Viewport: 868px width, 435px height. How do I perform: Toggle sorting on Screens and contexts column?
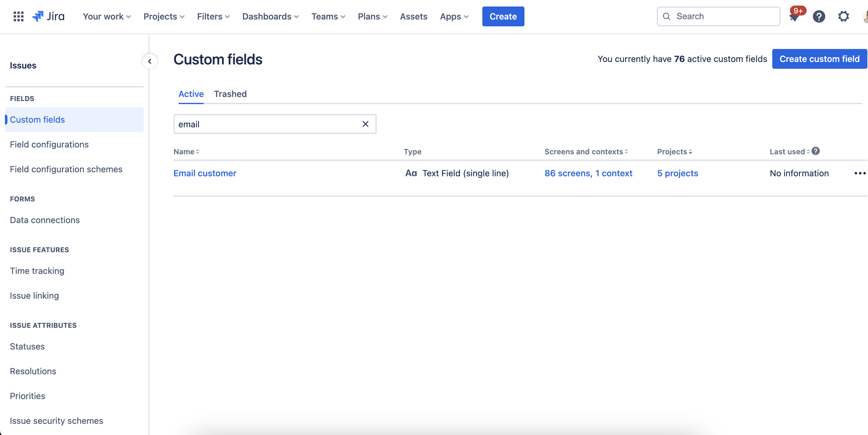pyautogui.click(x=626, y=151)
